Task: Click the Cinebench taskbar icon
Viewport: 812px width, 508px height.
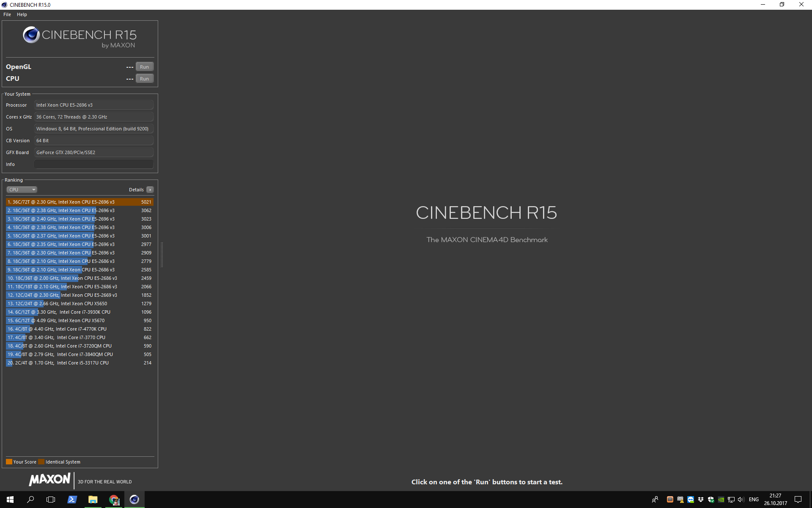Action: pos(134,500)
